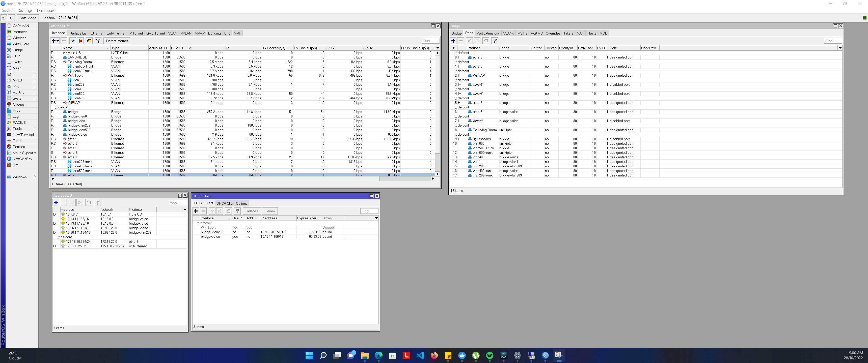
Task: Launch New Terminal from the sidebar
Action: click(23, 135)
